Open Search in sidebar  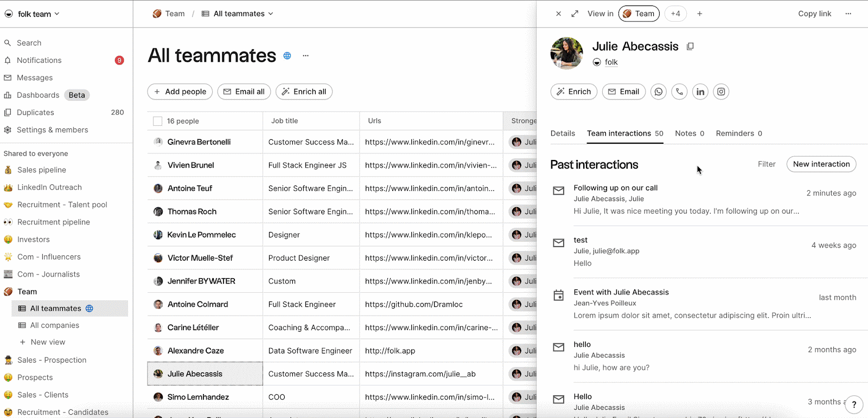coord(29,43)
